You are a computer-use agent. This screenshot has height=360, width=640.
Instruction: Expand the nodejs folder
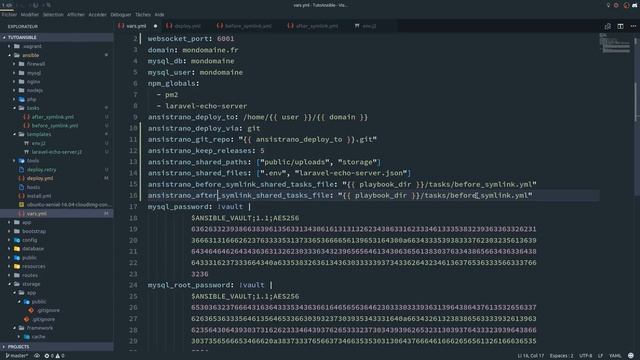point(57,90)
